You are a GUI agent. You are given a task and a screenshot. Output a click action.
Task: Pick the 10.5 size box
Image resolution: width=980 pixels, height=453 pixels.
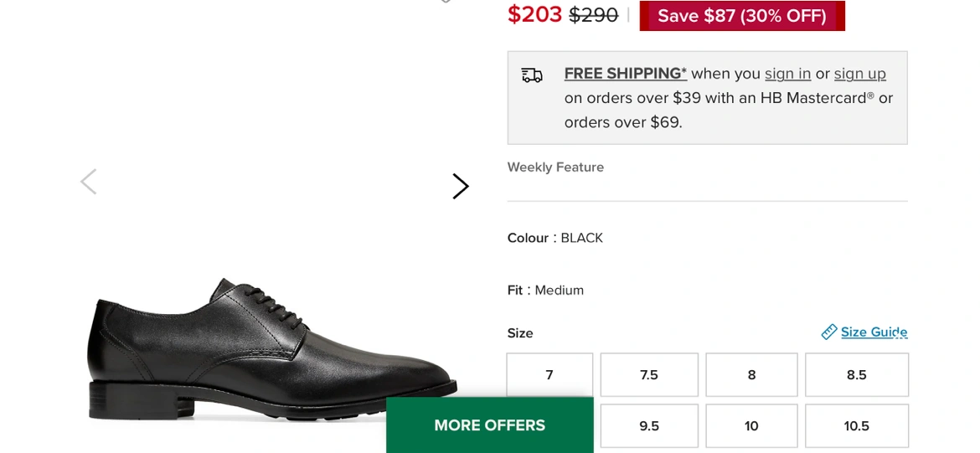coord(856,426)
